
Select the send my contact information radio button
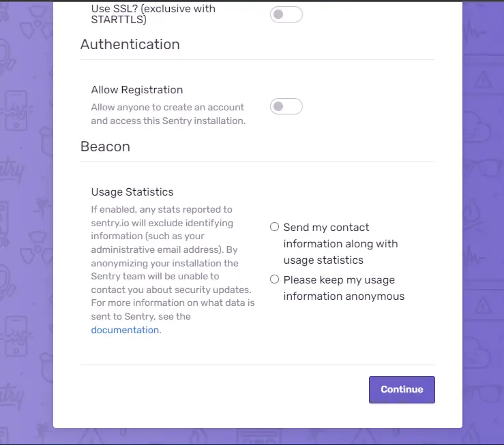coord(274,227)
